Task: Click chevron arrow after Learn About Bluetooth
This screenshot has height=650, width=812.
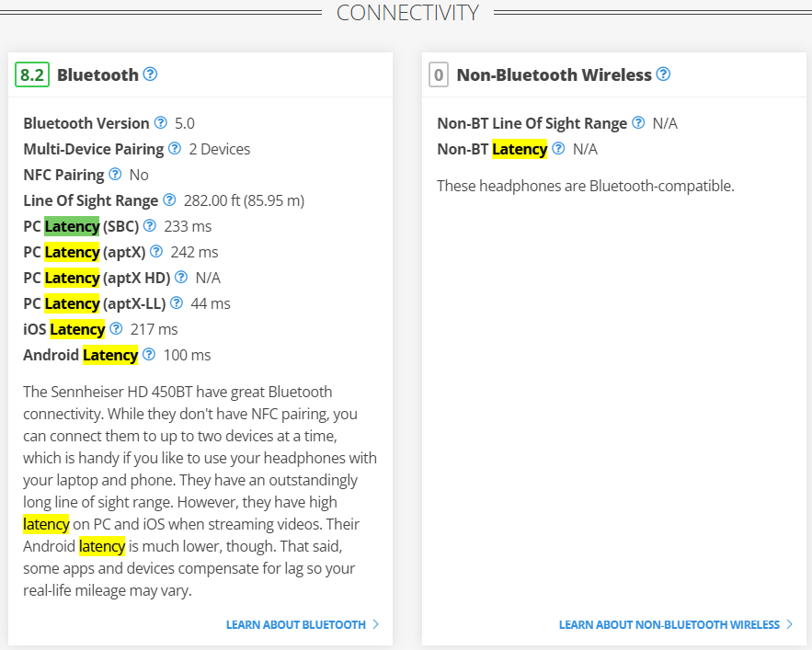Action: [376, 624]
